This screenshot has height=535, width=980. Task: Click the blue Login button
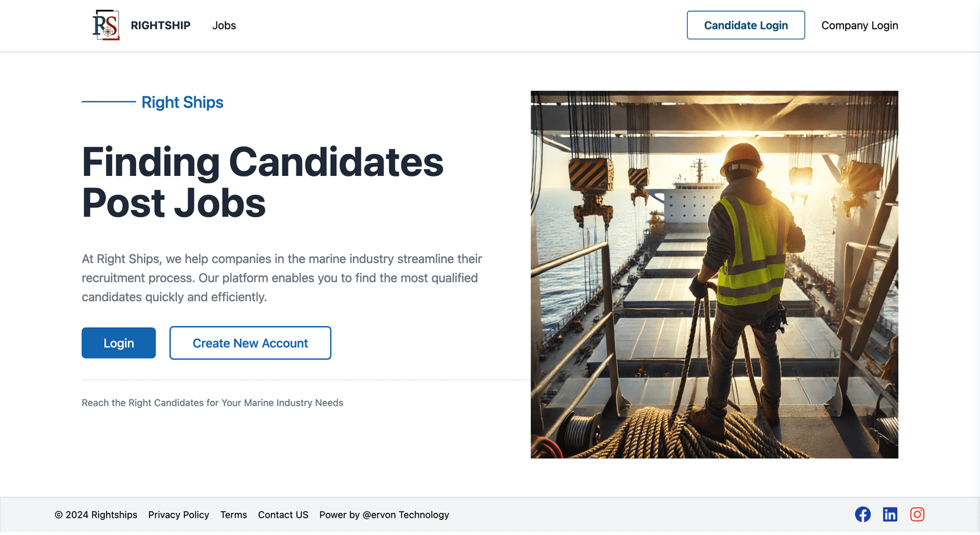(118, 343)
